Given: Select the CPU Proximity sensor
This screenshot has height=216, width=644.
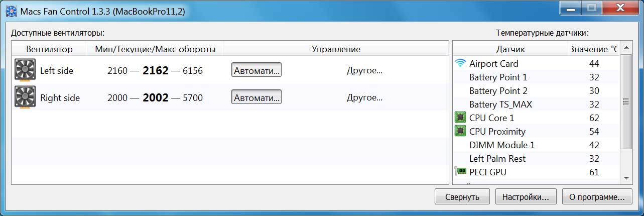Looking at the screenshot, I should pos(537,131).
